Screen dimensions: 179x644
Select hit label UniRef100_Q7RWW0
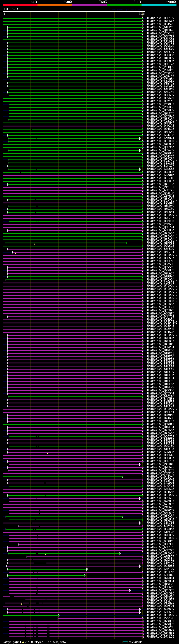click(x=161, y=276)
